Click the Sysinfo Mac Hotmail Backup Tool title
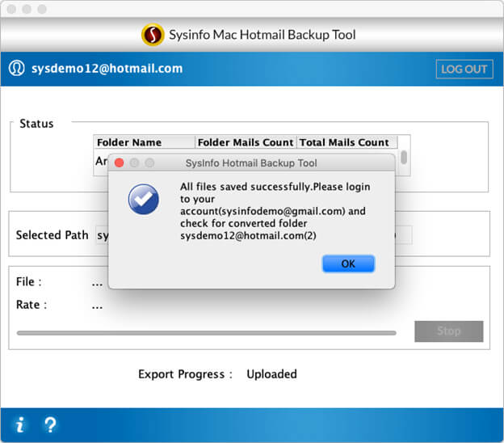This screenshot has width=504, height=443. [x=262, y=35]
